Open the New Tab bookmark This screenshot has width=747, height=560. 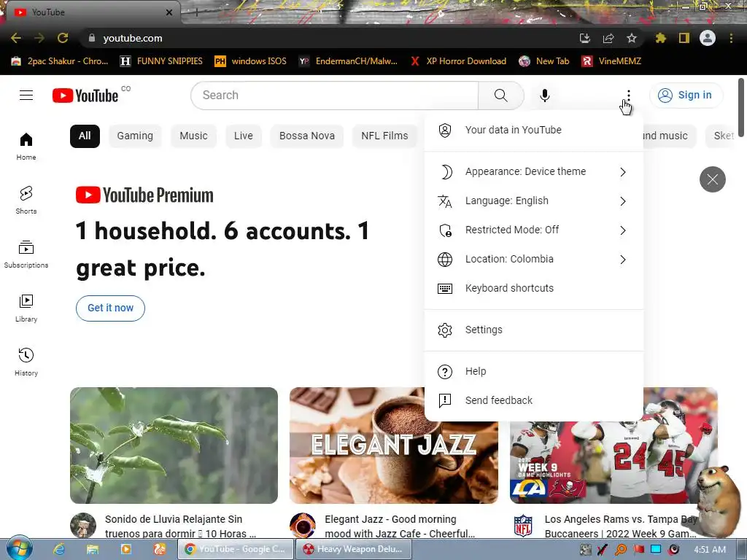pyautogui.click(x=544, y=61)
